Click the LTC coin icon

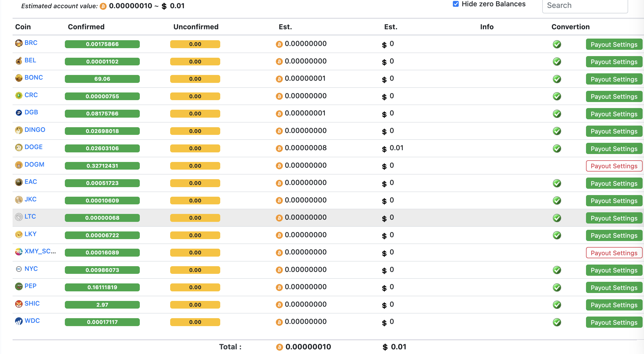coord(19,217)
